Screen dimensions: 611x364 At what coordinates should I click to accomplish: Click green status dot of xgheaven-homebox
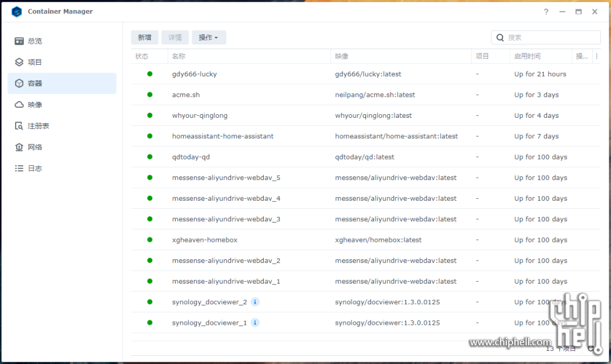150,240
